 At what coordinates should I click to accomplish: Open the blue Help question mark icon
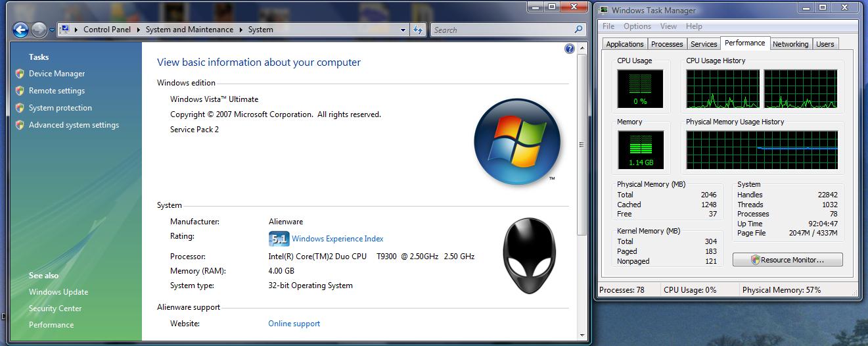[x=569, y=49]
